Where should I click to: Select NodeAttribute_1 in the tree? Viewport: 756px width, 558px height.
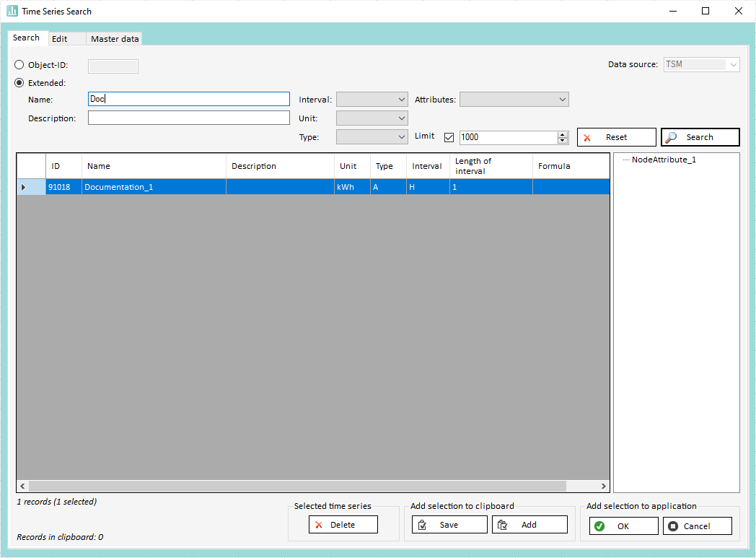(x=664, y=160)
